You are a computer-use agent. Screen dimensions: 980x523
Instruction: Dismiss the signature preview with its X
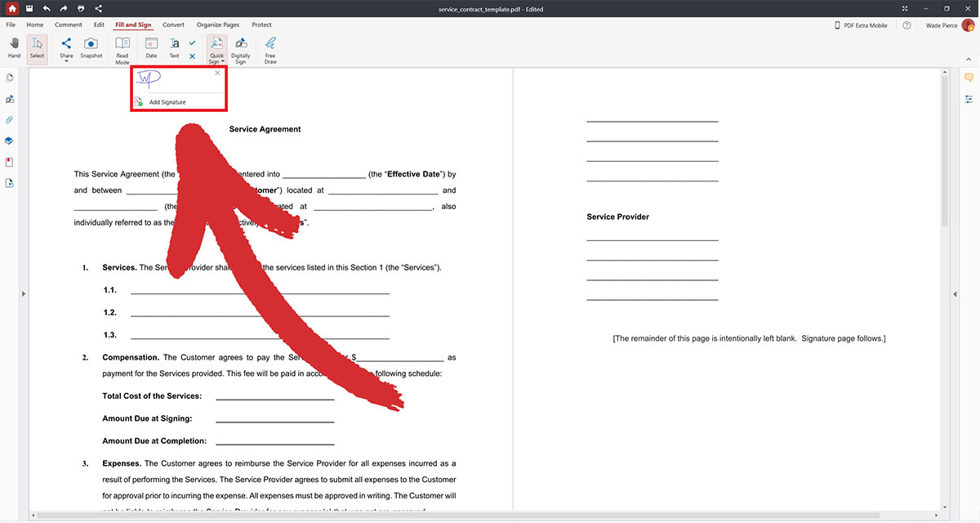217,73
